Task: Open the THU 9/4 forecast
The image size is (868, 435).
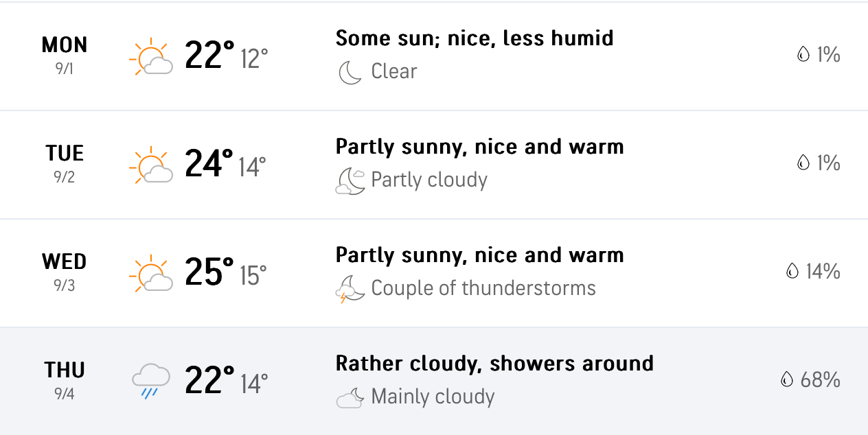Action: click(x=65, y=379)
